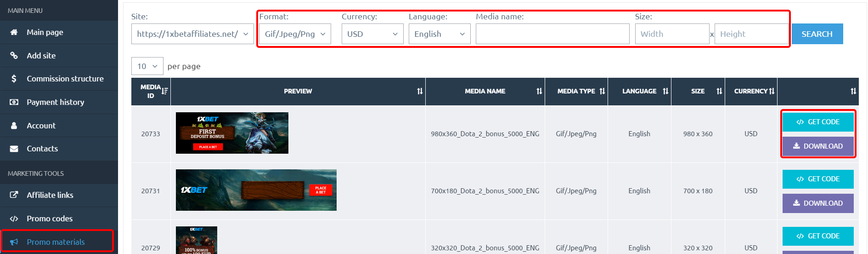Click media name 700x180_Dota_2_bonus_5000_ENG

(x=485, y=191)
